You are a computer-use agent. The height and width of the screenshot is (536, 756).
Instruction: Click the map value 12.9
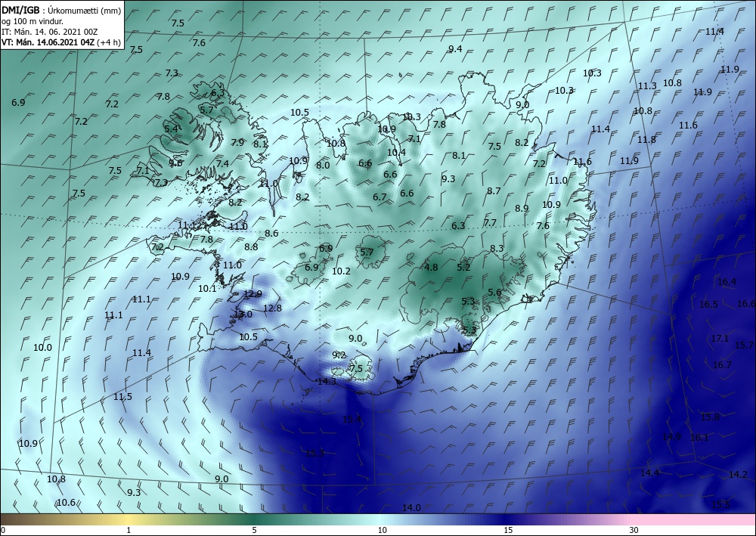point(253,293)
